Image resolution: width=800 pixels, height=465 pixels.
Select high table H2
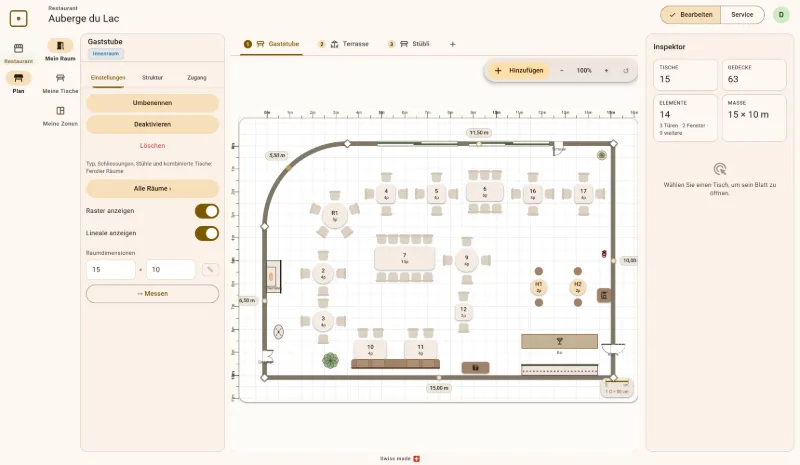(x=578, y=287)
